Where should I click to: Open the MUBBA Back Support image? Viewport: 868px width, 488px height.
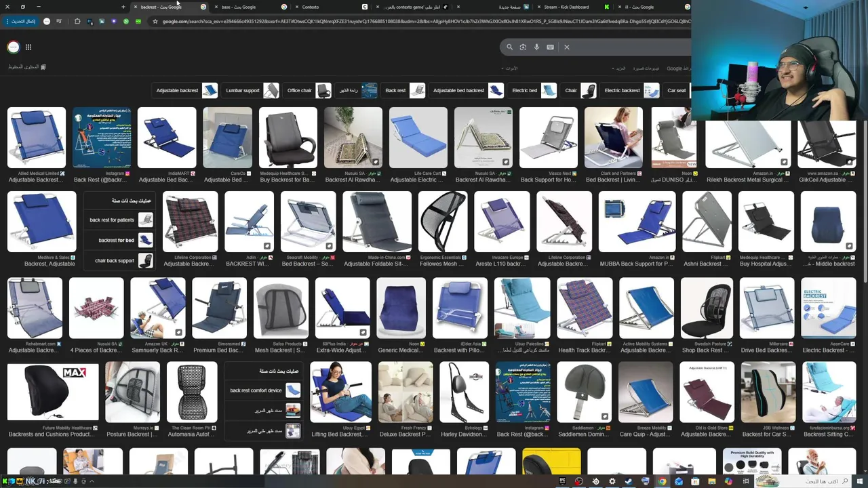pyautogui.click(x=637, y=222)
